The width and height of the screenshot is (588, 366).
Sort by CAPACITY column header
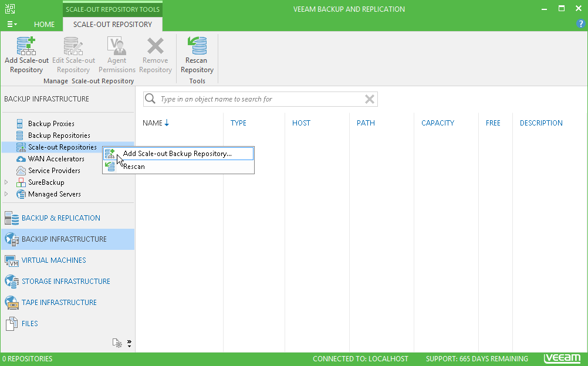pos(438,123)
